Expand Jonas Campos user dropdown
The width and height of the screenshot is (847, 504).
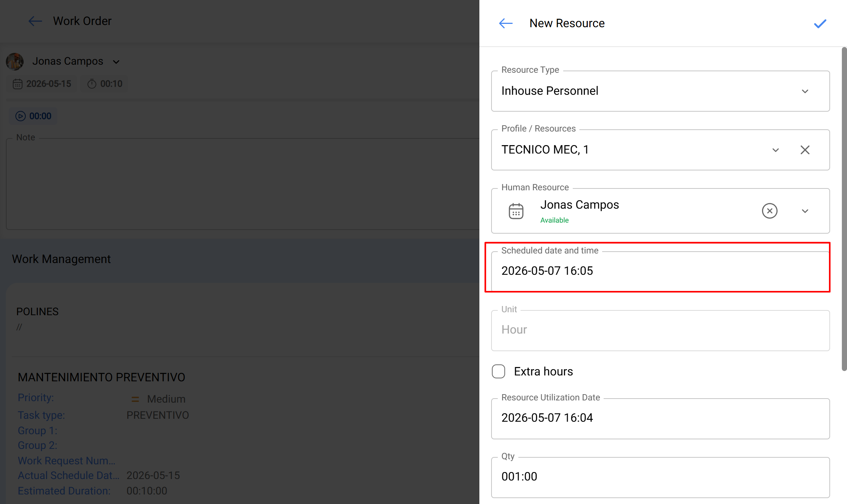click(x=116, y=62)
